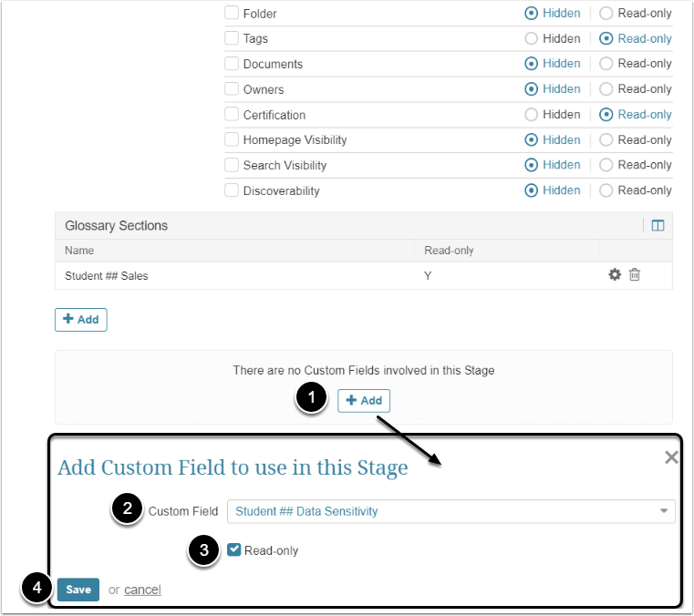Tick the Search Visibility checkbox
The width and height of the screenshot is (694, 616).
click(232, 166)
